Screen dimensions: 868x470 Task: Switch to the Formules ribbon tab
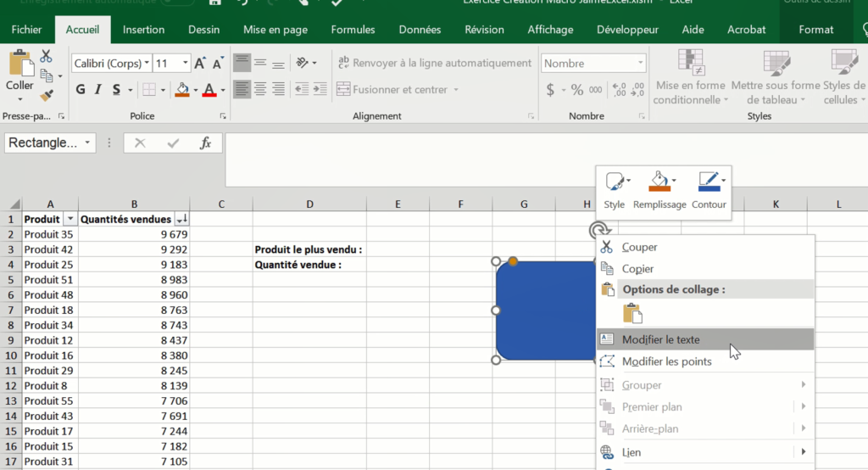pyautogui.click(x=353, y=30)
